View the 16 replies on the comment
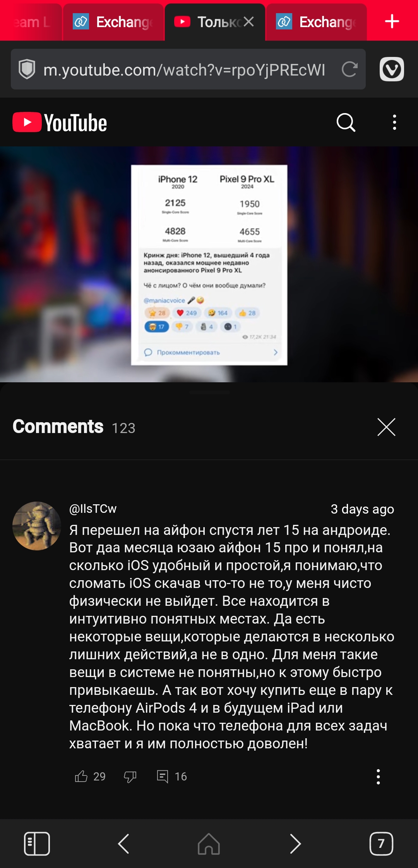 pos(171,776)
